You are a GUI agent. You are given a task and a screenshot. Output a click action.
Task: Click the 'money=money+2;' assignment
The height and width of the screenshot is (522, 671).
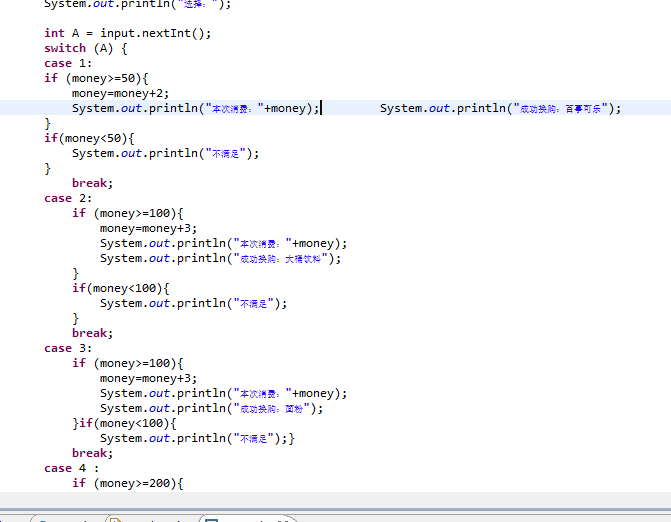pyautogui.click(x=120, y=93)
